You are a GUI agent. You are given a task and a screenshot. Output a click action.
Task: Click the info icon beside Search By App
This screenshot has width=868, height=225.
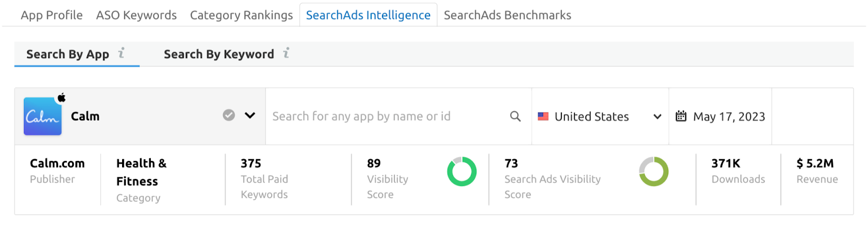click(x=122, y=53)
